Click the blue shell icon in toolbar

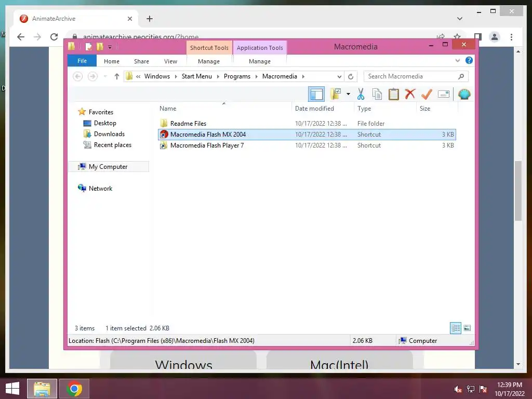(464, 94)
